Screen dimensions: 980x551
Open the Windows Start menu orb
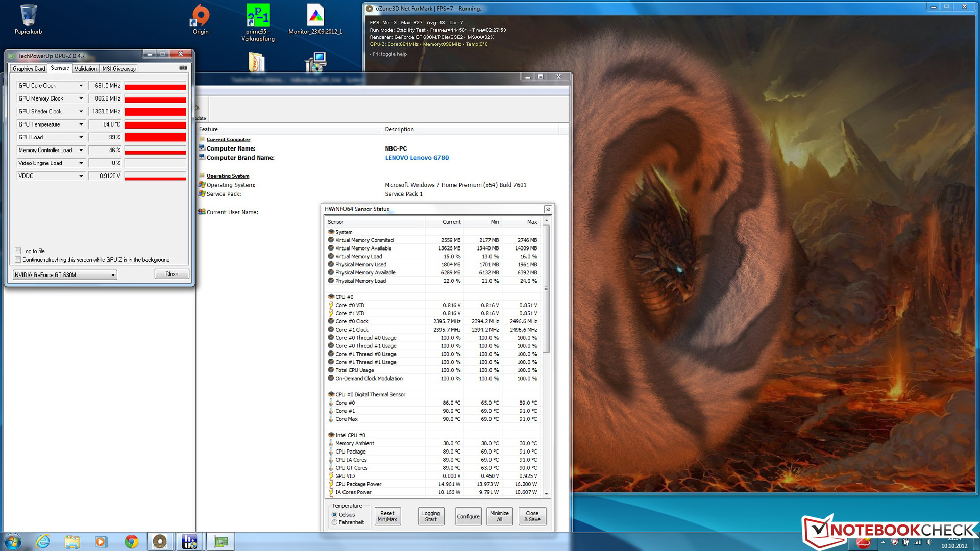coord(13,541)
